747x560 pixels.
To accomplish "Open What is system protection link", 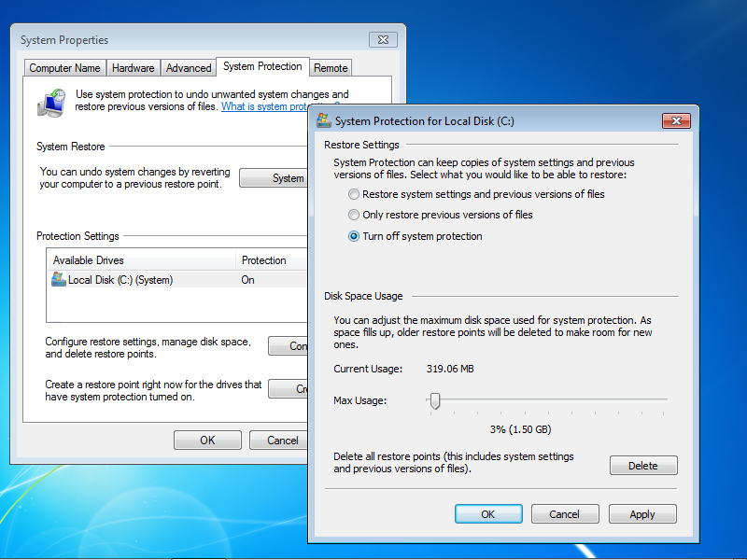I will point(265,106).
